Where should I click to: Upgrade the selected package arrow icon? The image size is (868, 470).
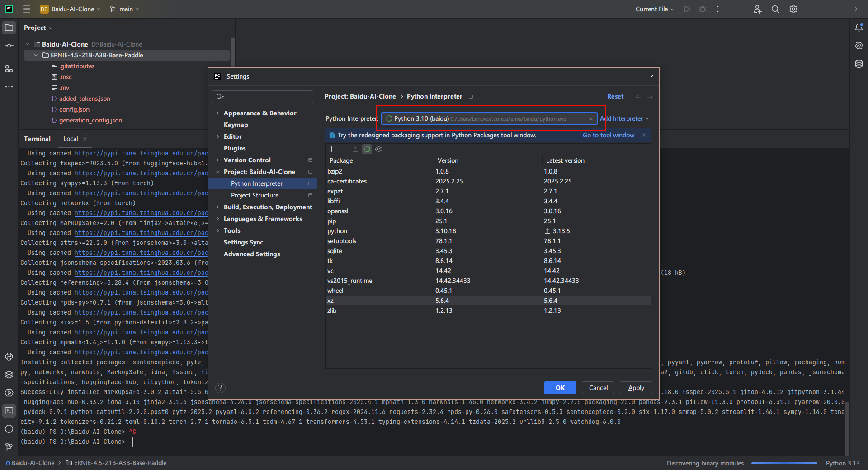pyautogui.click(x=355, y=149)
